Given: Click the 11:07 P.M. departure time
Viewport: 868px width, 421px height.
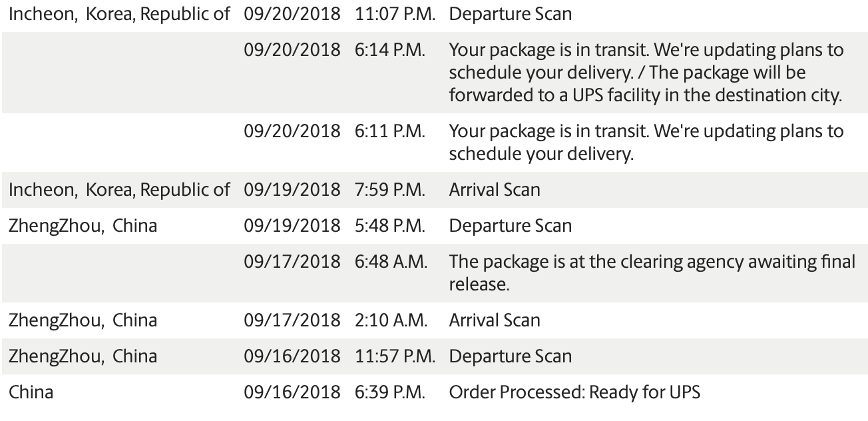Looking at the screenshot, I should [x=395, y=14].
